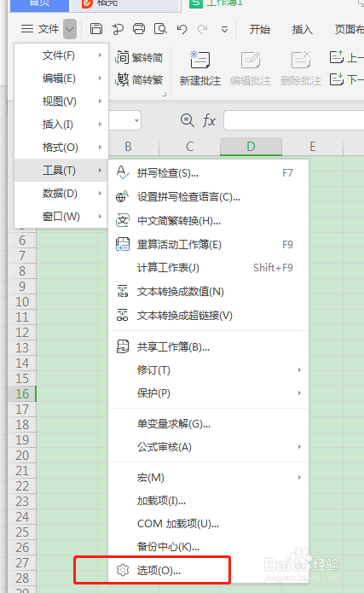Select row 22 header

(x=22, y=486)
